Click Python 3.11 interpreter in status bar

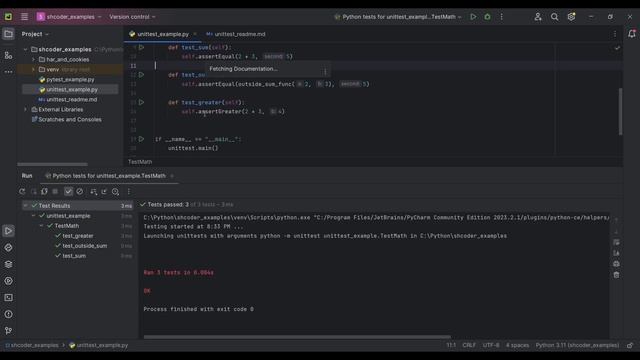click(x=577, y=345)
